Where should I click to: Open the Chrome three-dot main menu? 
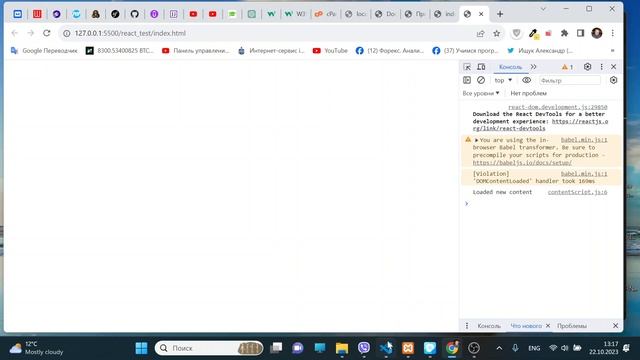tap(613, 33)
